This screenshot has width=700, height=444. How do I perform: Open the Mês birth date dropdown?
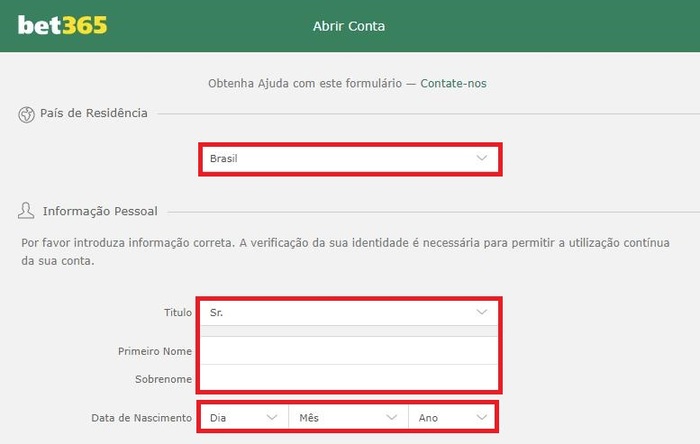coord(348,418)
